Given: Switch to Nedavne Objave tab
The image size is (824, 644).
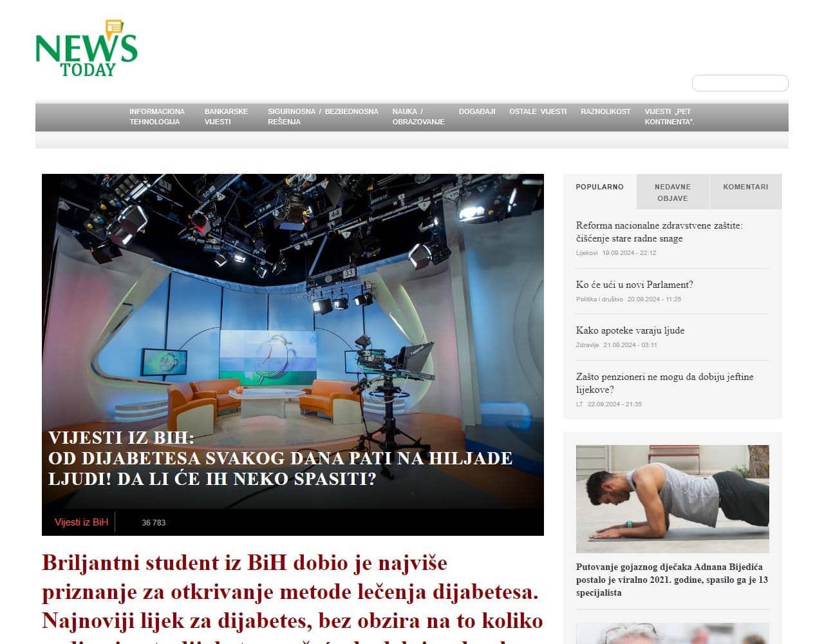Looking at the screenshot, I should pos(672,192).
